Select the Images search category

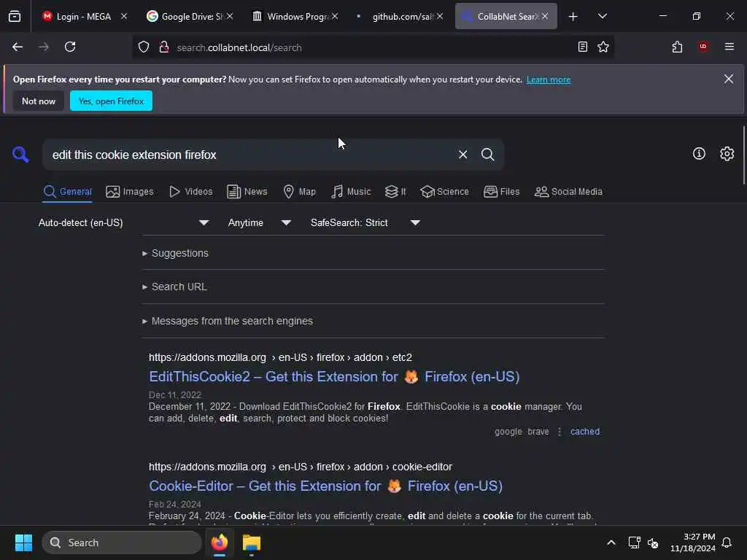click(130, 192)
